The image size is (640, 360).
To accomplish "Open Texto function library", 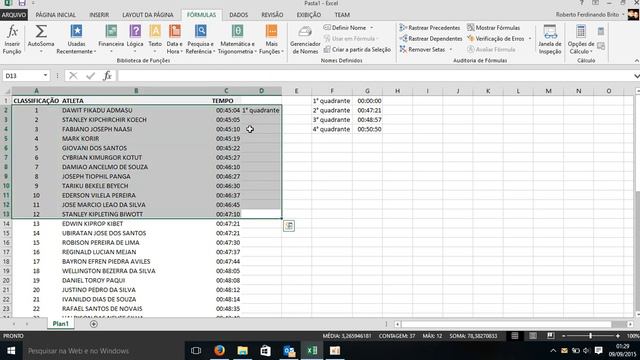I will (155, 39).
